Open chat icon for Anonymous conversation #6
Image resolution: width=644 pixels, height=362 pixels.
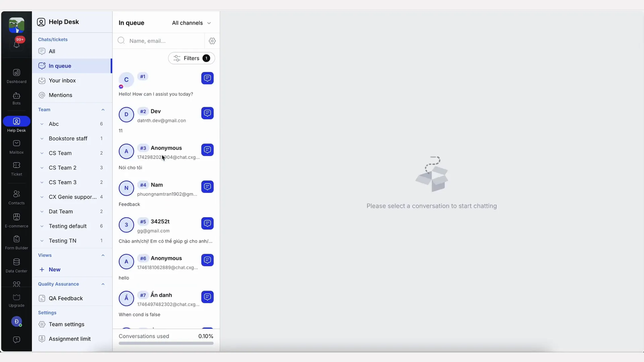[207, 260]
